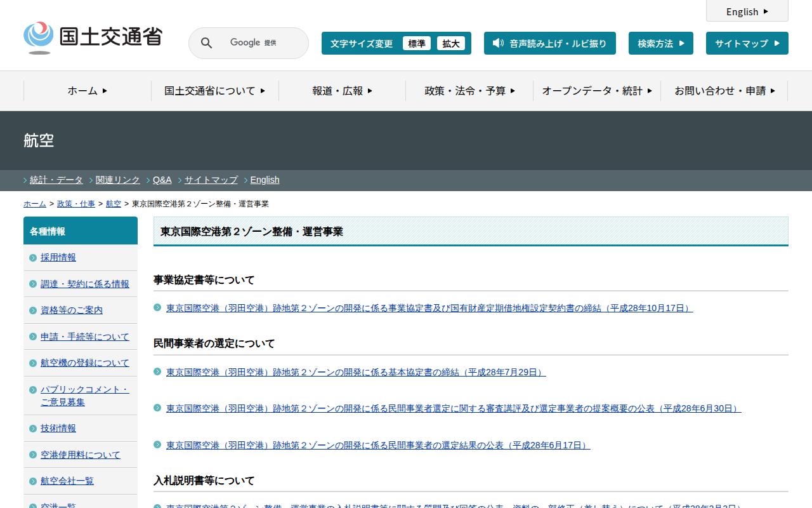The width and height of the screenshot is (812, 508).
Task: Expand the 政策・法令・予算 menu
Action: pos(469,91)
